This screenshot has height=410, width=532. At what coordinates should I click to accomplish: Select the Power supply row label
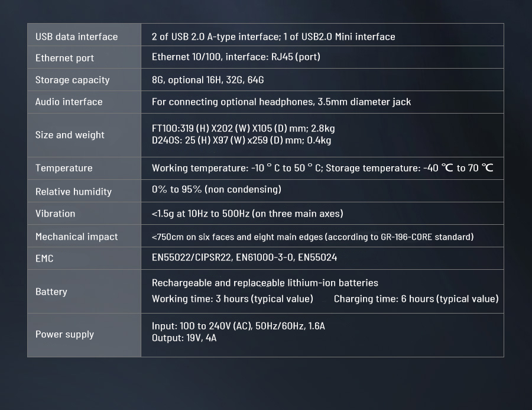pyautogui.click(x=64, y=334)
